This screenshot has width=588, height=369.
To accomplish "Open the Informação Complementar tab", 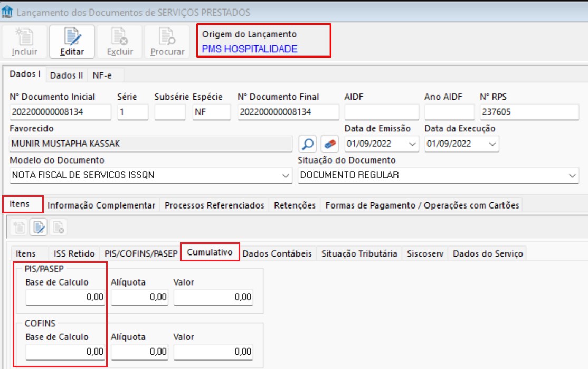I will [x=101, y=205].
